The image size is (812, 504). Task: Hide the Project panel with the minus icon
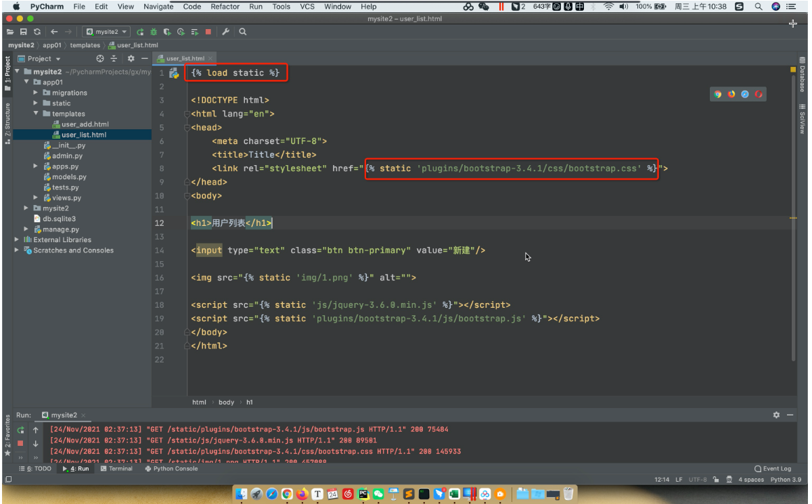pos(144,59)
